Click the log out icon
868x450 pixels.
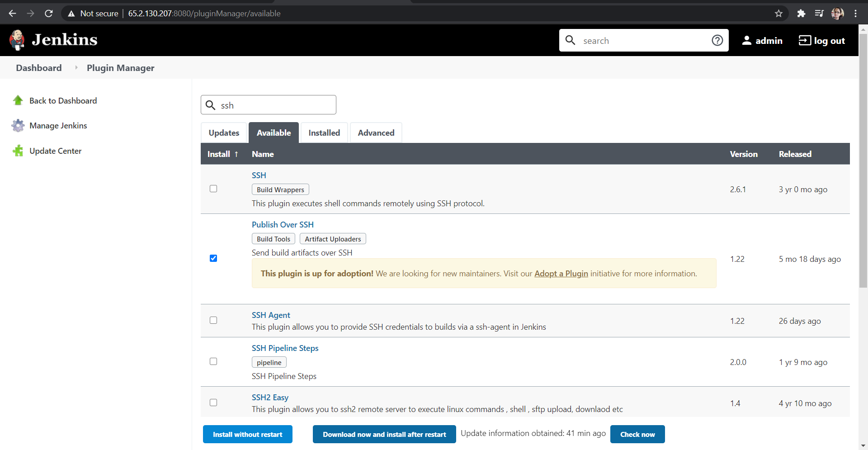[805, 40]
